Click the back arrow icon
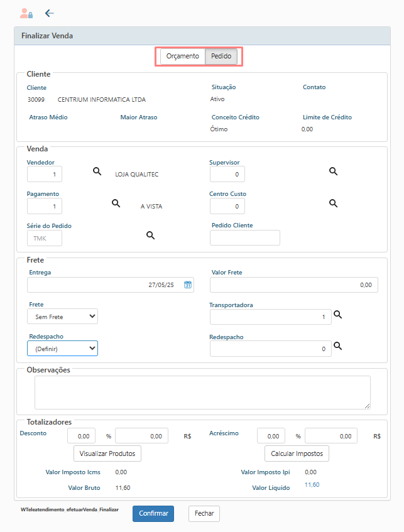Image resolution: width=404 pixels, height=532 pixels. (x=50, y=13)
